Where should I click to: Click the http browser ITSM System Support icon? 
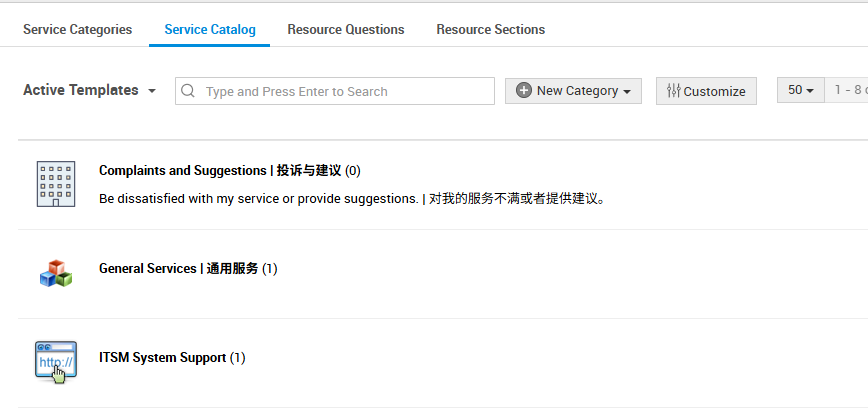tap(56, 363)
